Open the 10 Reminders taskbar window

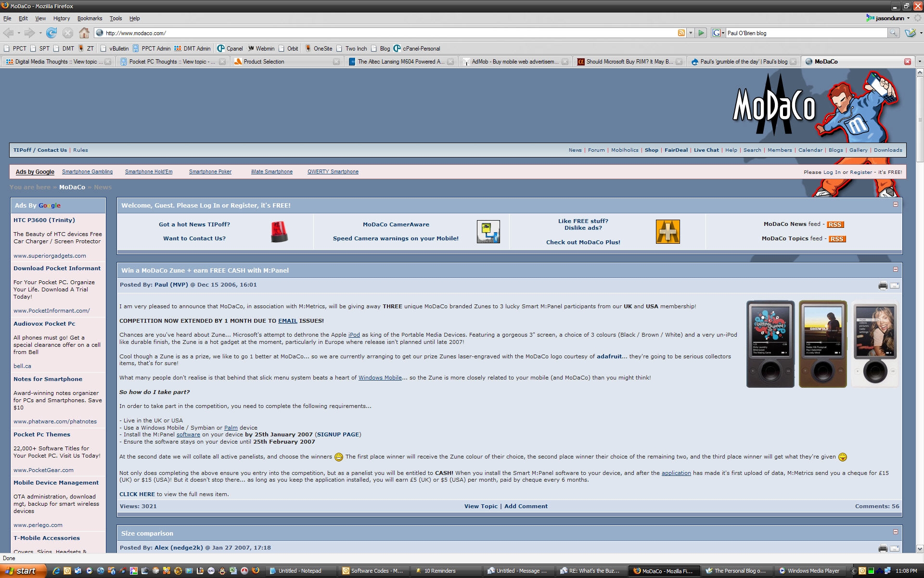tap(446, 571)
